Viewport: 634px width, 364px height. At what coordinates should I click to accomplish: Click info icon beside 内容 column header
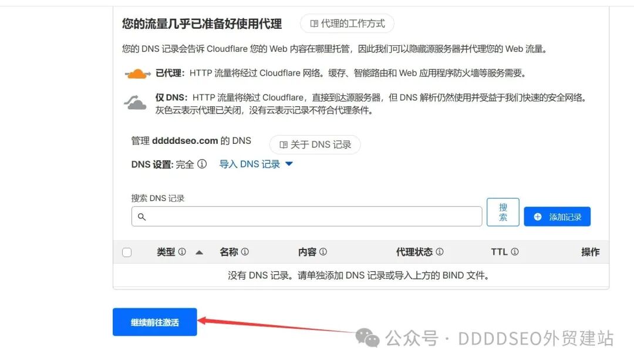(x=323, y=251)
